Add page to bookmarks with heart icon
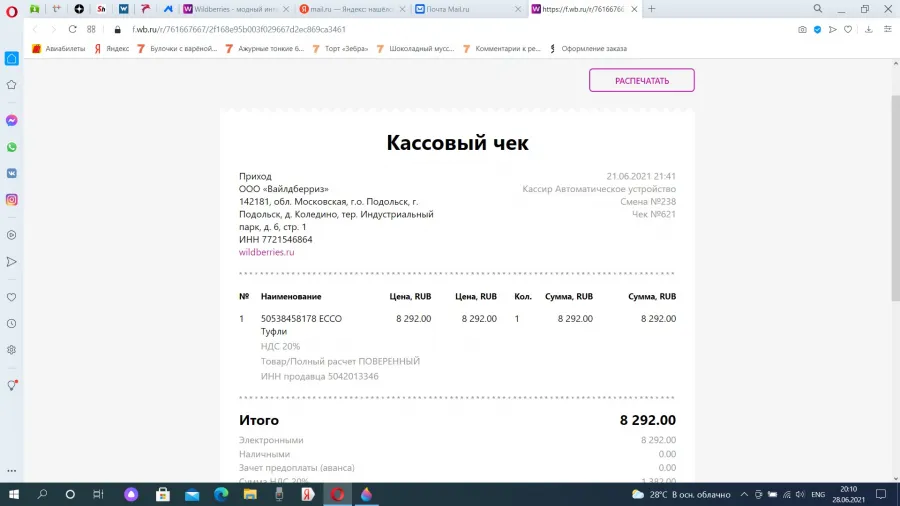This screenshot has width=900, height=506. click(x=848, y=29)
